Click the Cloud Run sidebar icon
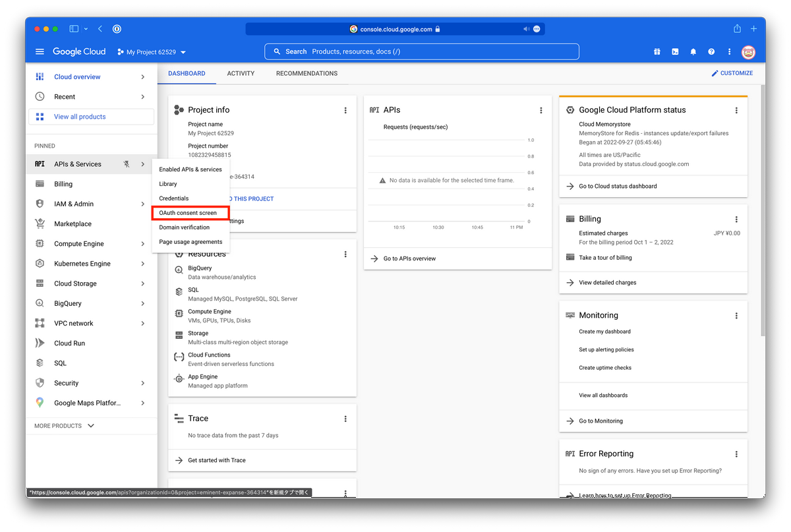This screenshot has width=791, height=532. [x=40, y=343]
